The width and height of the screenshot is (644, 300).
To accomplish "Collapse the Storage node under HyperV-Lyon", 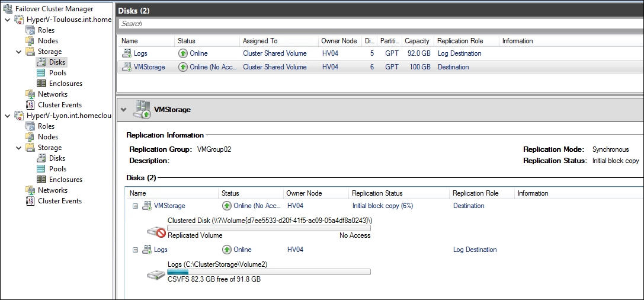I will coord(18,148).
